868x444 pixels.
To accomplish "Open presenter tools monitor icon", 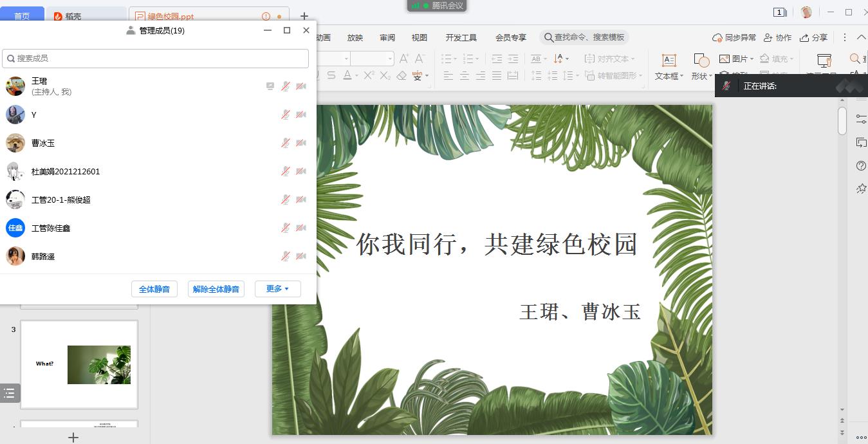I will [824, 60].
